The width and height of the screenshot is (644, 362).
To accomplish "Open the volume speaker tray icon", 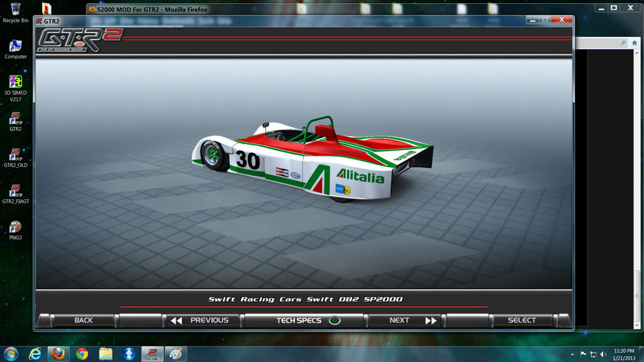I will point(603,354).
